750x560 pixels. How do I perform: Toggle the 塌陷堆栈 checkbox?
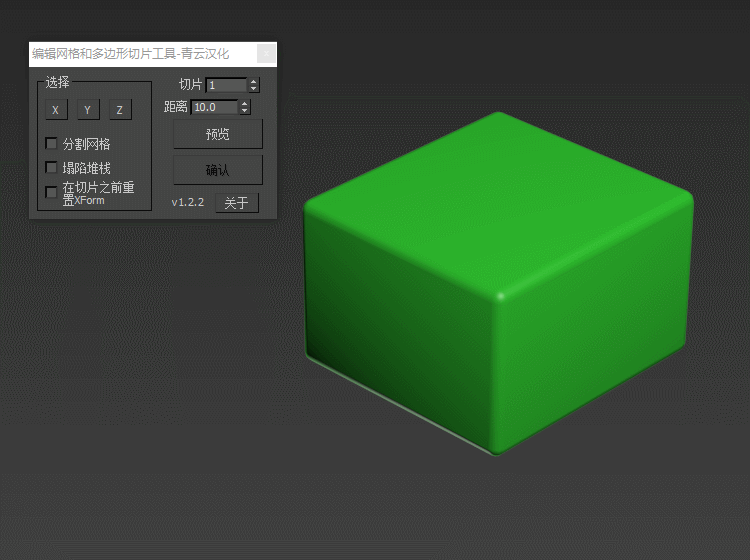(52, 168)
